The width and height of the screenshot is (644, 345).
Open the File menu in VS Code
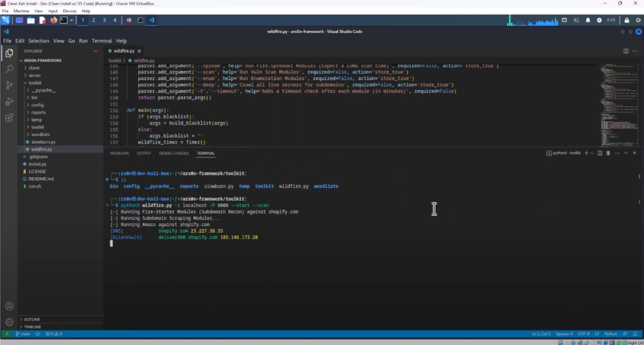point(7,41)
